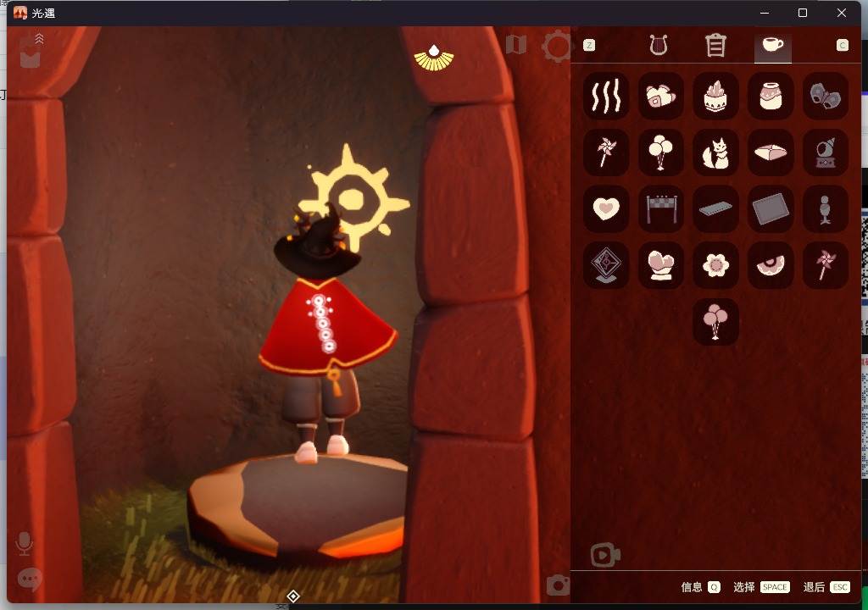Select the ceramic jar prop
This screenshot has width=868, height=610.
tap(771, 96)
